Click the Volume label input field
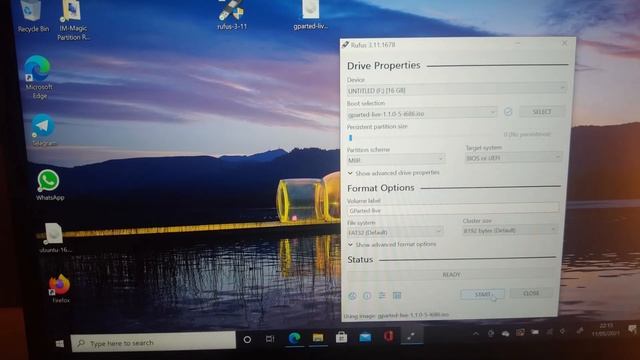This screenshot has height=360, width=640. tap(453, 209)
